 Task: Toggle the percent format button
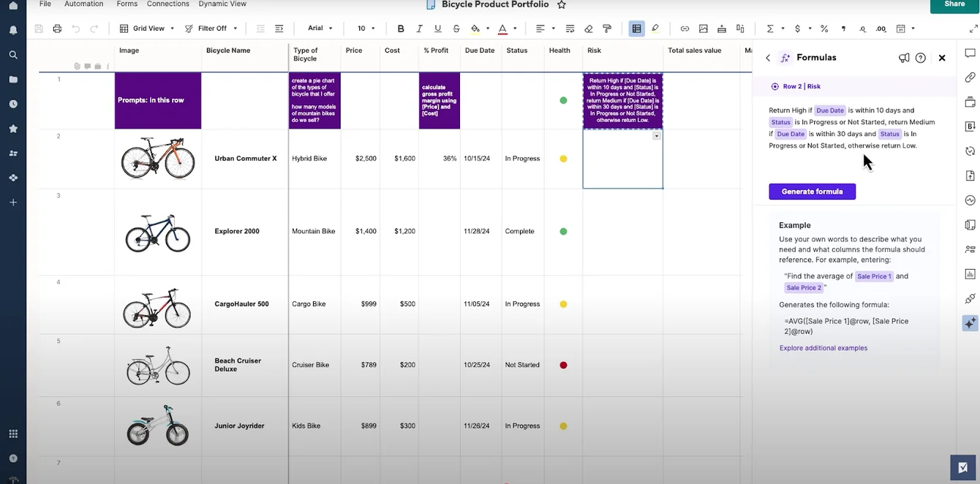pos(824,29)
